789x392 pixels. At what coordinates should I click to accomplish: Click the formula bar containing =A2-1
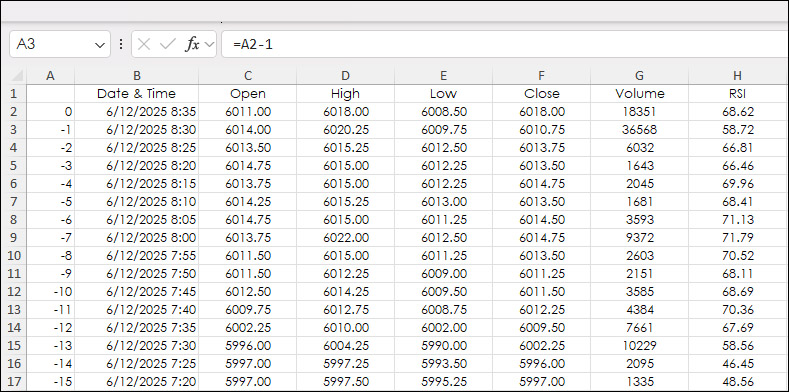(505, 44)
